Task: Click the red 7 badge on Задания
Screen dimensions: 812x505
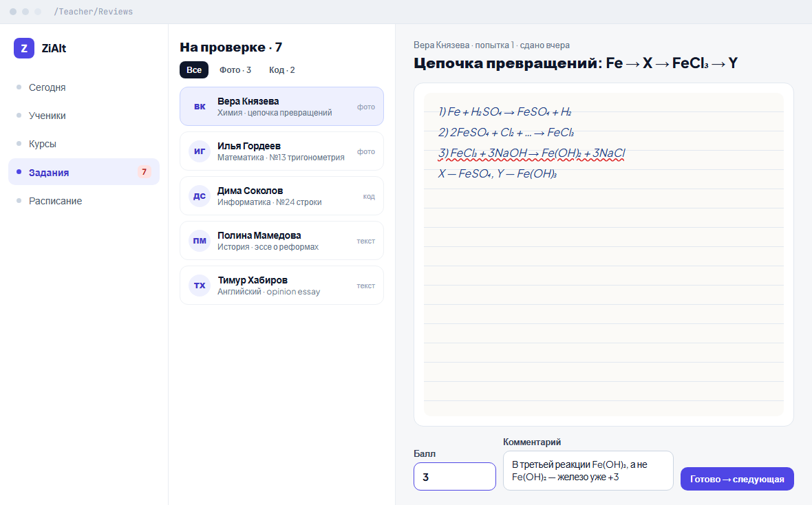Action: tap(144, 172)
